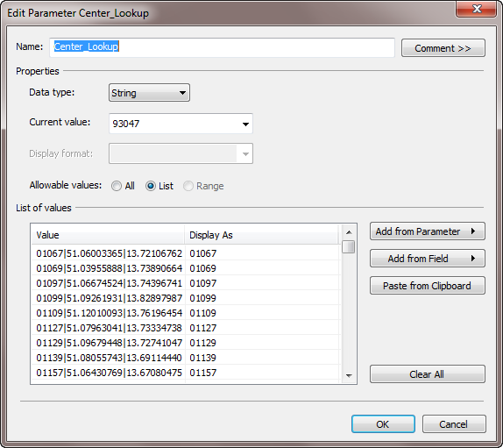Select the List allowable values option

point(151,186)
